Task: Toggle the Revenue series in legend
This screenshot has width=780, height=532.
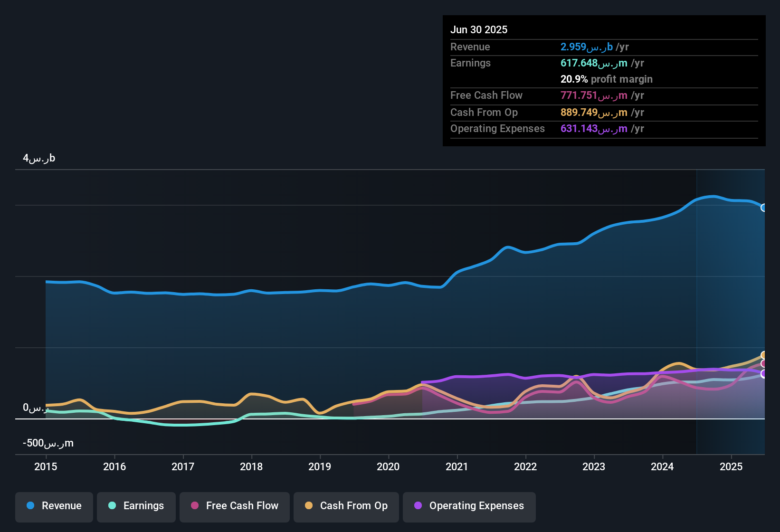Action: point(54,506)
